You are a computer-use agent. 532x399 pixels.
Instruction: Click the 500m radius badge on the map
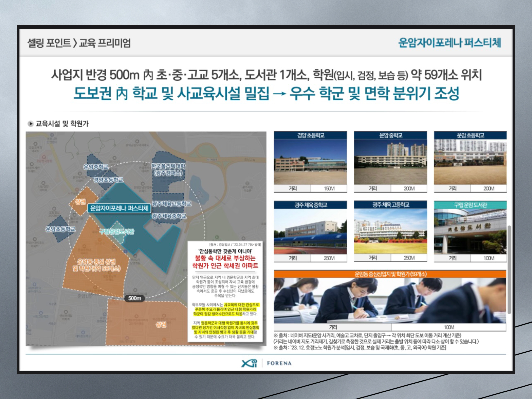pos(134,298)
